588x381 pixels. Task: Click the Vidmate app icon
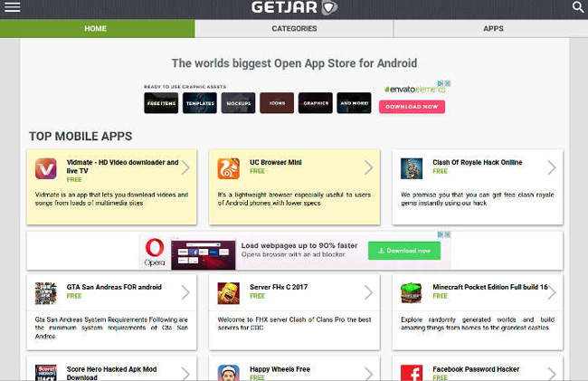click(46, 168)
